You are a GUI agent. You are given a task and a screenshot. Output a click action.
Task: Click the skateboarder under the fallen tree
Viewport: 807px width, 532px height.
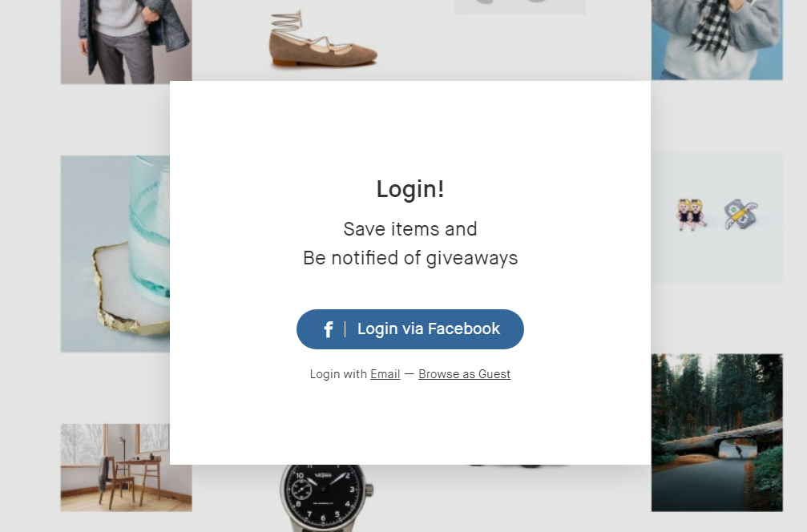[x=740, y=452]
